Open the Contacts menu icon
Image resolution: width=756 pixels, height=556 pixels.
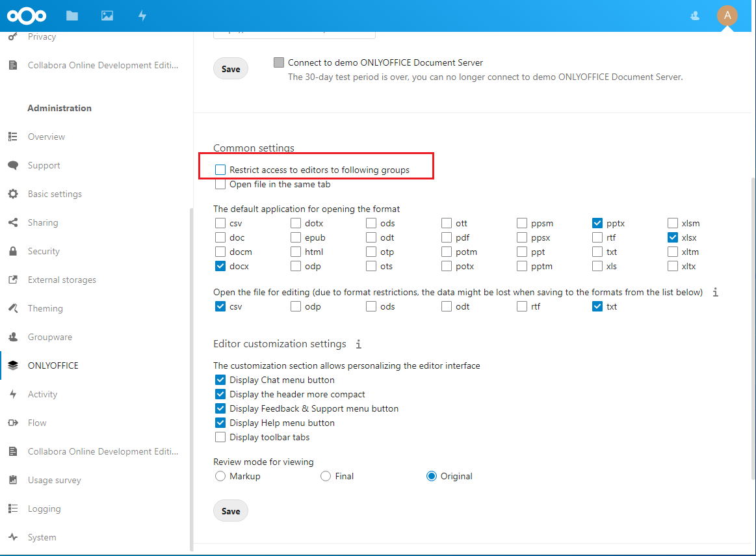(x=695, y=16)
